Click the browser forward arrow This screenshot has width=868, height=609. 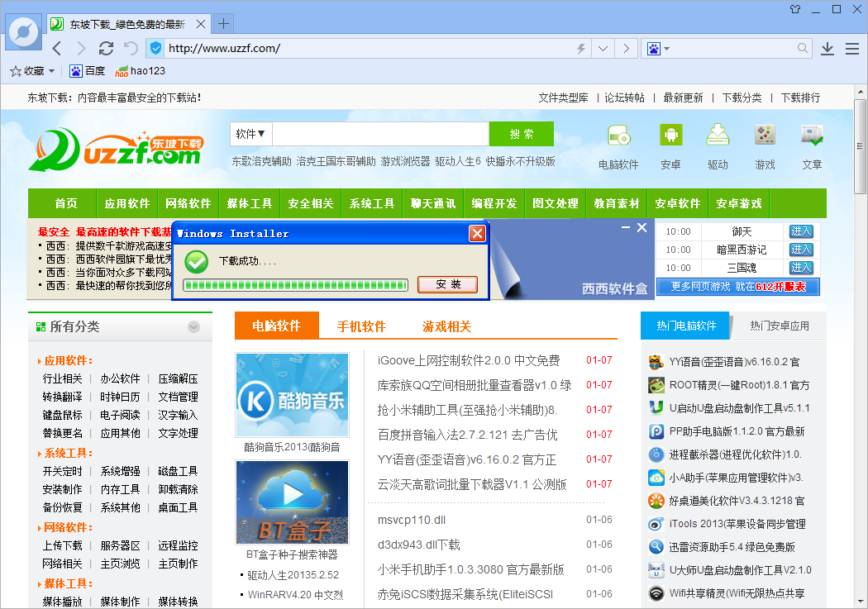click(81, 49)
